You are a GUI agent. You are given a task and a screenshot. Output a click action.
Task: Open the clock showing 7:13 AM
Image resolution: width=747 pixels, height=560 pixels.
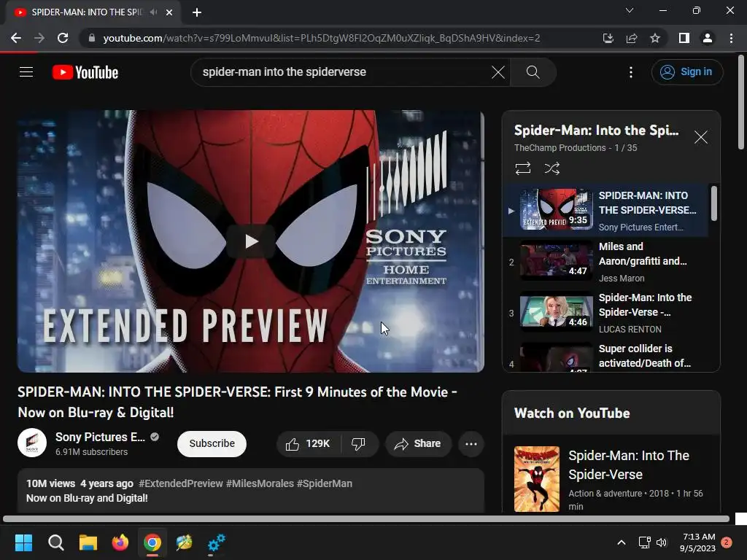tap(697, 542)
